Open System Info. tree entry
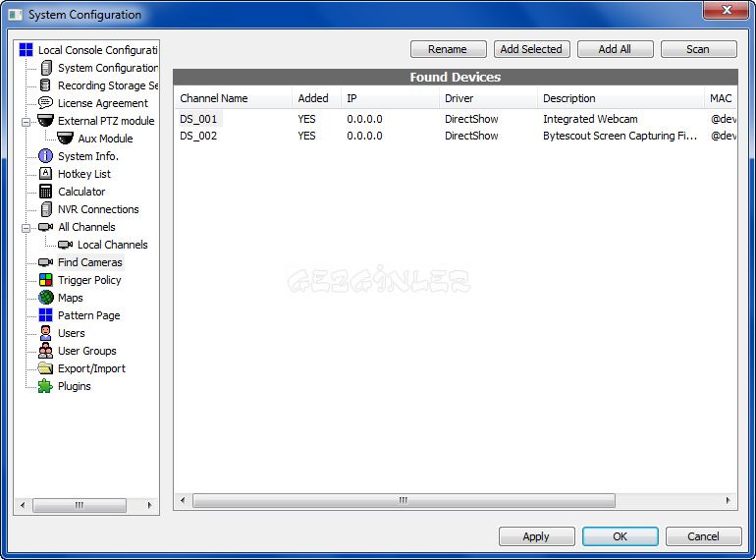The width and height of the screenshot is (756, 560). pos(87,156)
